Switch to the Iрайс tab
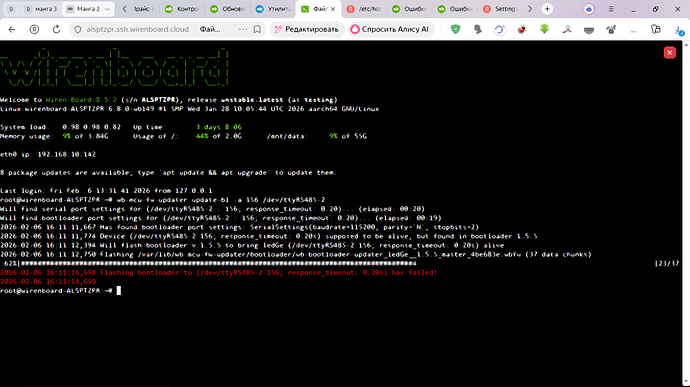This screenshot has width=690, height=387. pyautogui.click(x=144, y=9)
